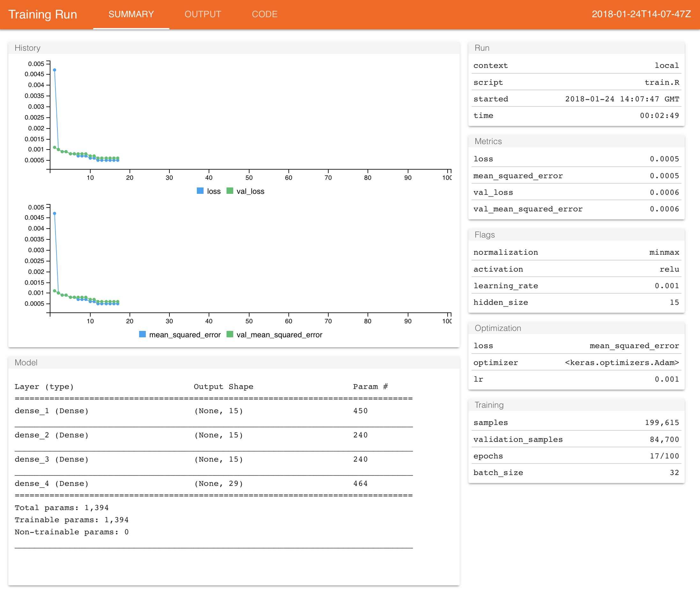
Task: Toggle the val_loss legend swatch
Action: (x=230, y=191)
